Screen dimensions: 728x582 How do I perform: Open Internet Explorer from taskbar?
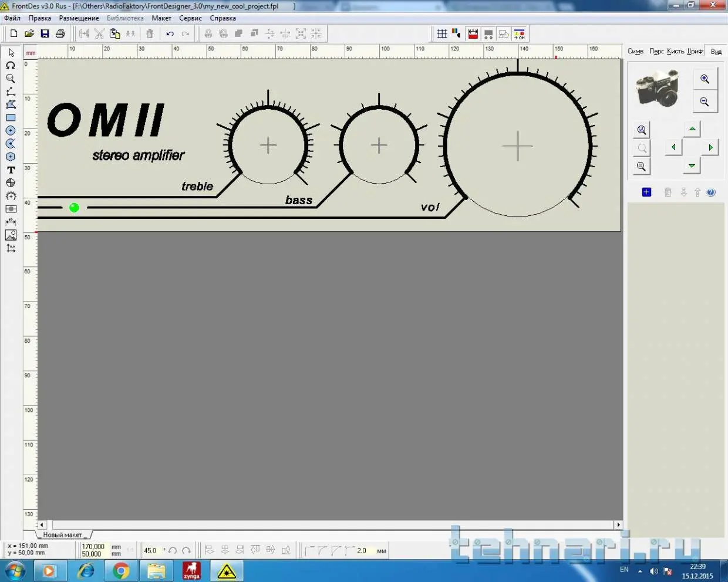point(86,570)
